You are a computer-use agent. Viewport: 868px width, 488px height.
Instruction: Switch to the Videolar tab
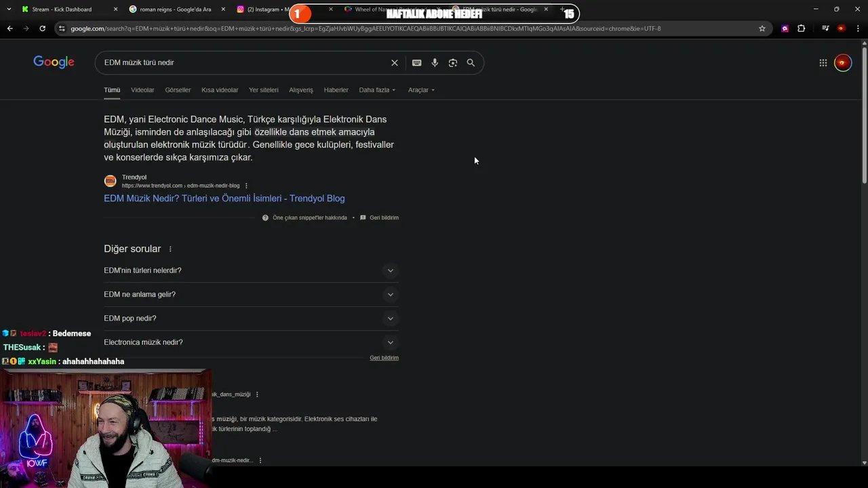tap(142, 90)
